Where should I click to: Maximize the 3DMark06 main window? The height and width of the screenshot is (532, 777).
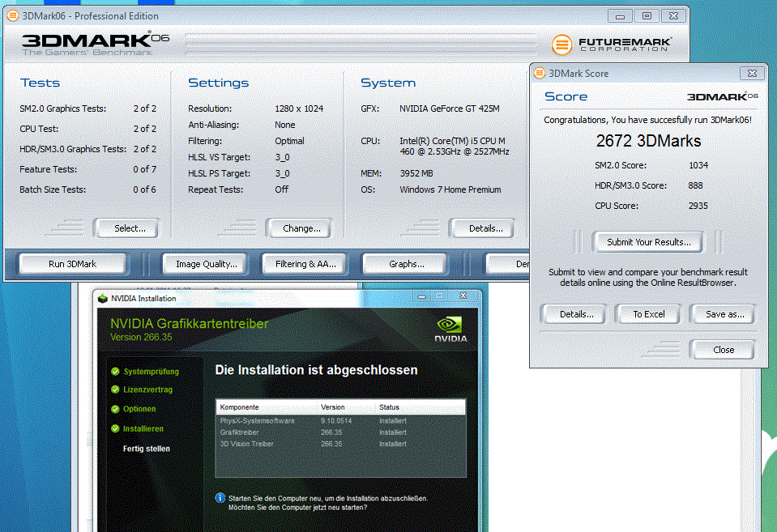click(647, 16)
